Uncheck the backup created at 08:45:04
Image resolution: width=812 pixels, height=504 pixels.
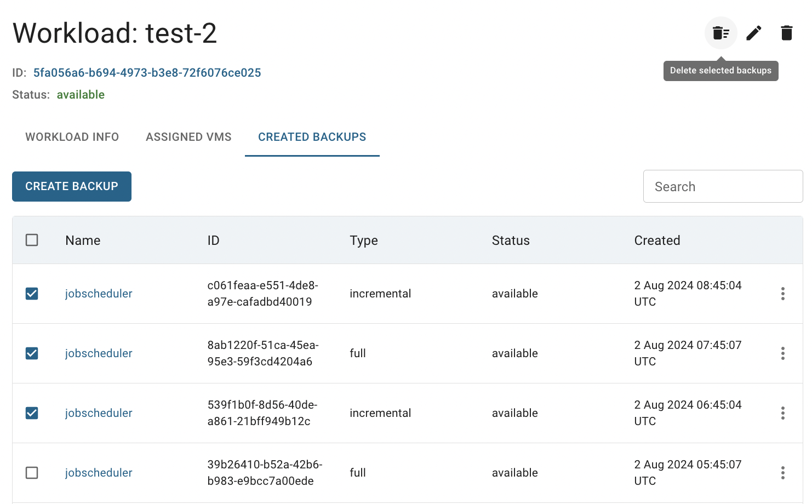(32, 294)
